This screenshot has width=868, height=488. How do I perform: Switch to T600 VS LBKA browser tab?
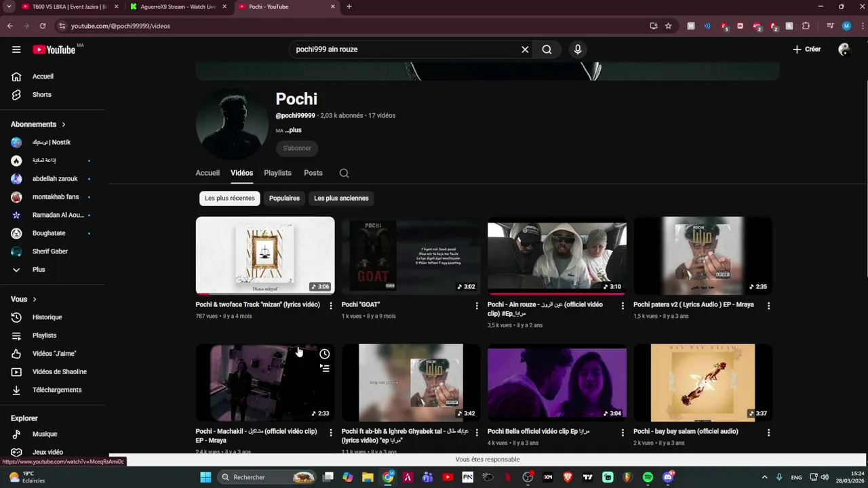point(71,7)
